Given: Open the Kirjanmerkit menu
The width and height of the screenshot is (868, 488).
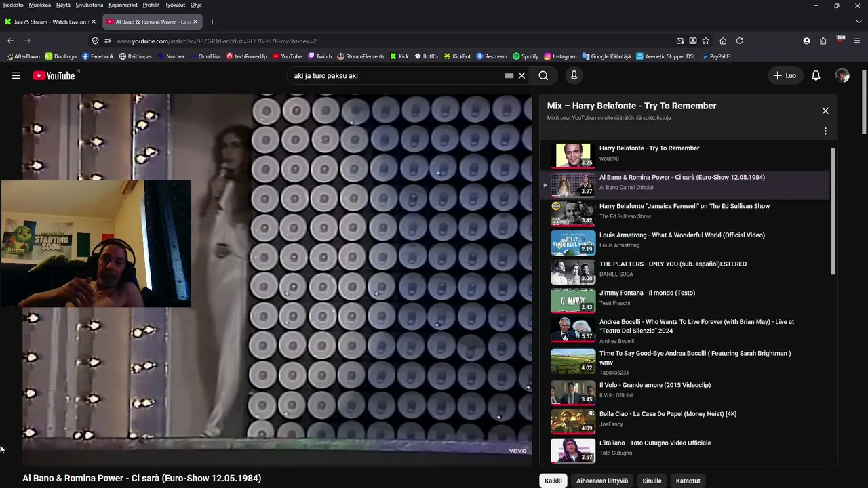Looking at the screenshot, I should (x=123, y=5).
